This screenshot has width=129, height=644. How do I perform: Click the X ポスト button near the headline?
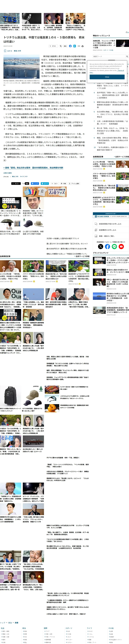(53, 46)
